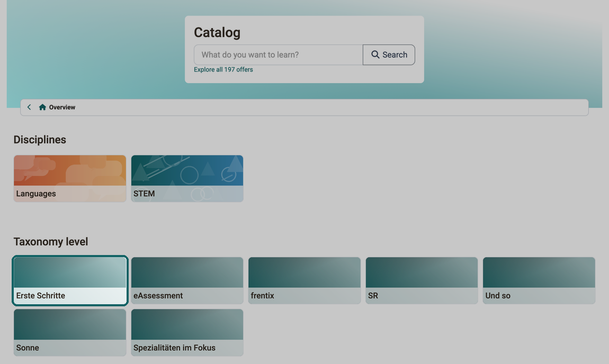
Task: Click the Disciplines section heading
Action: click(x=40, y=140)
